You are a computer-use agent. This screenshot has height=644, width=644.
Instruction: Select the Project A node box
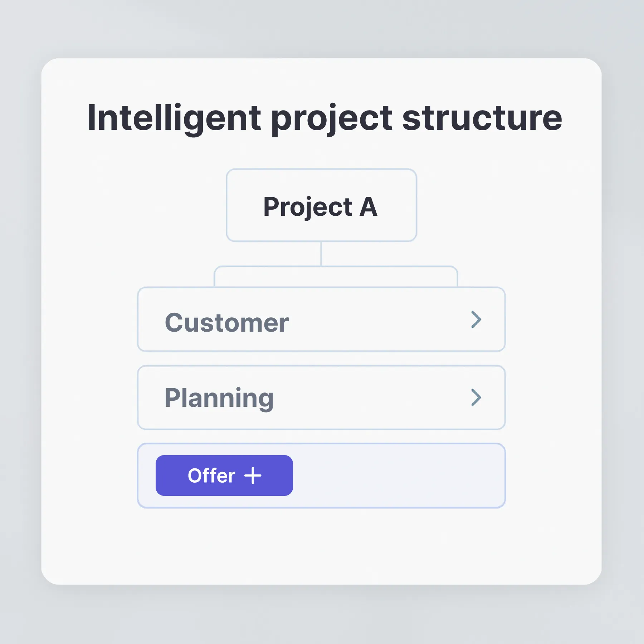click(x=321, y=205)
